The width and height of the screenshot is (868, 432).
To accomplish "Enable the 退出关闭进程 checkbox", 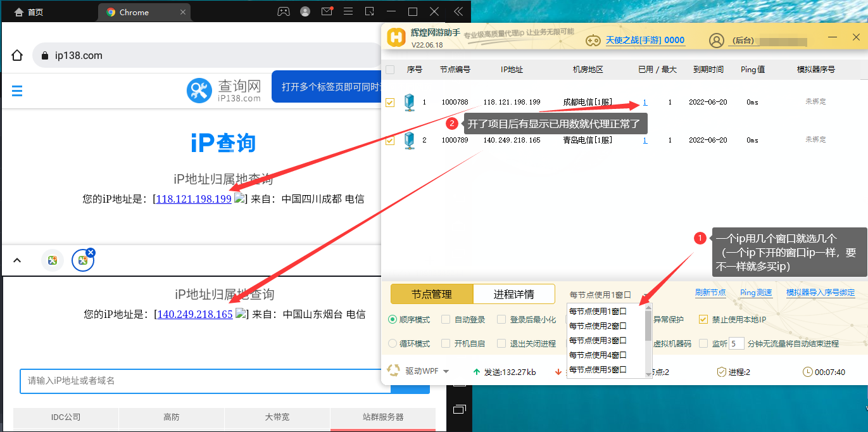I will tap(501, 343).
